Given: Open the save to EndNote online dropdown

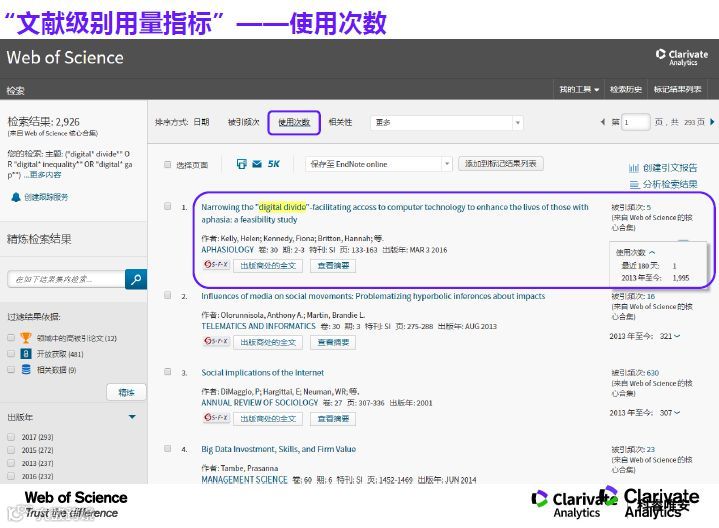Looking at the screenshot, I should point(379,164).
